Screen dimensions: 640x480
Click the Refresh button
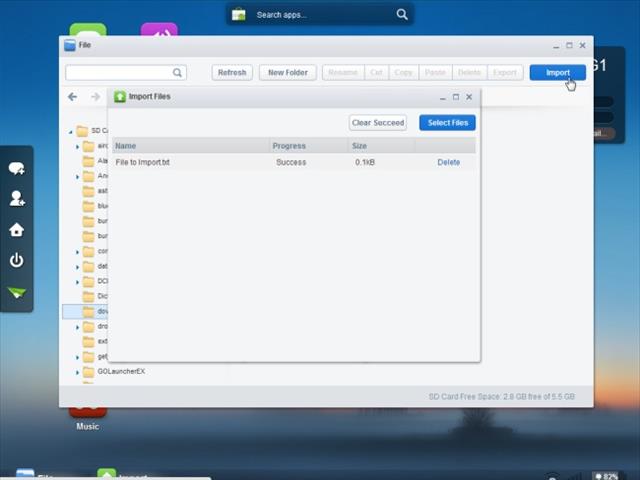(232, 73)
